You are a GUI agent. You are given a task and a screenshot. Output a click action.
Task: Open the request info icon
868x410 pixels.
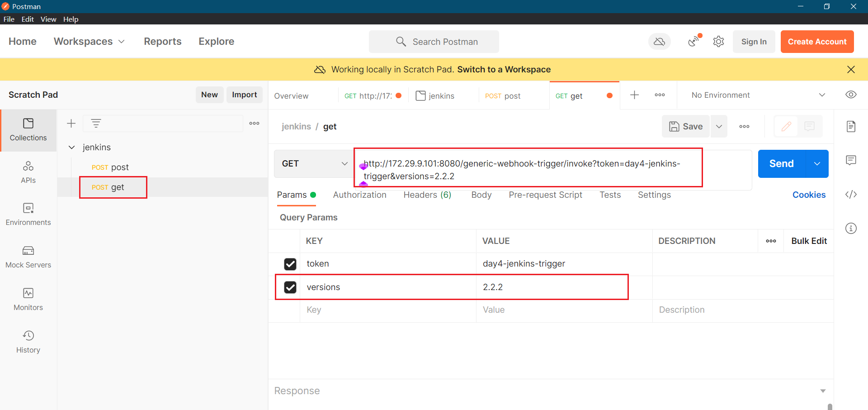tap(851, 228)
